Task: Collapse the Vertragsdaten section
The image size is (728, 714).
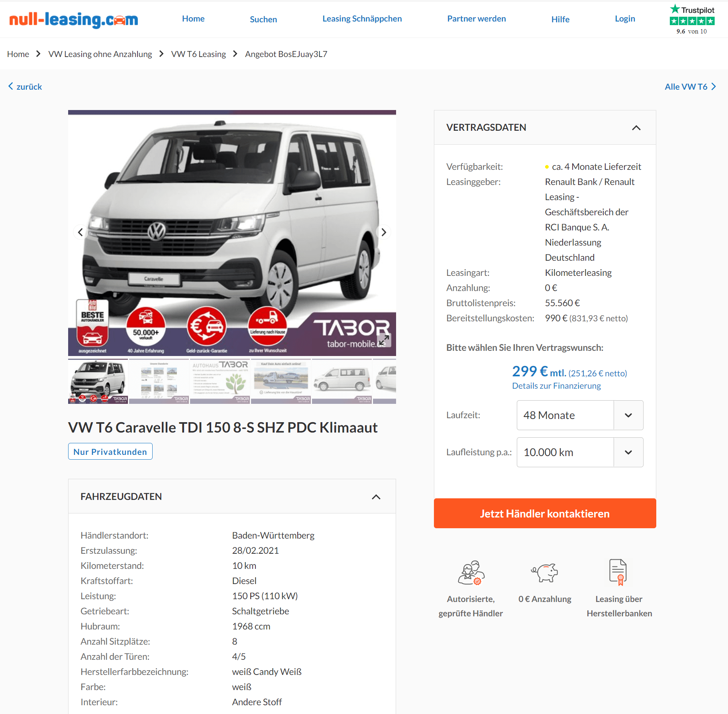Action: pos(636,128)
